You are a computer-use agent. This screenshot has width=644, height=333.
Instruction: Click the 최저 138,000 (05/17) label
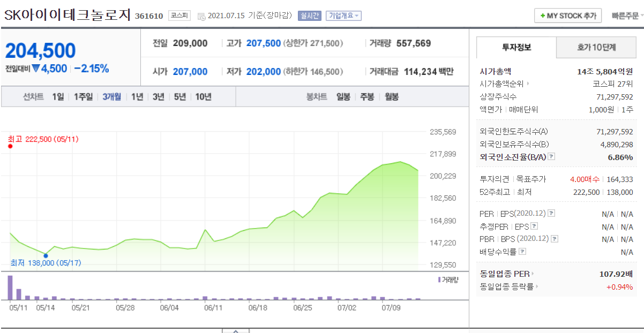(x=46, y=263)
